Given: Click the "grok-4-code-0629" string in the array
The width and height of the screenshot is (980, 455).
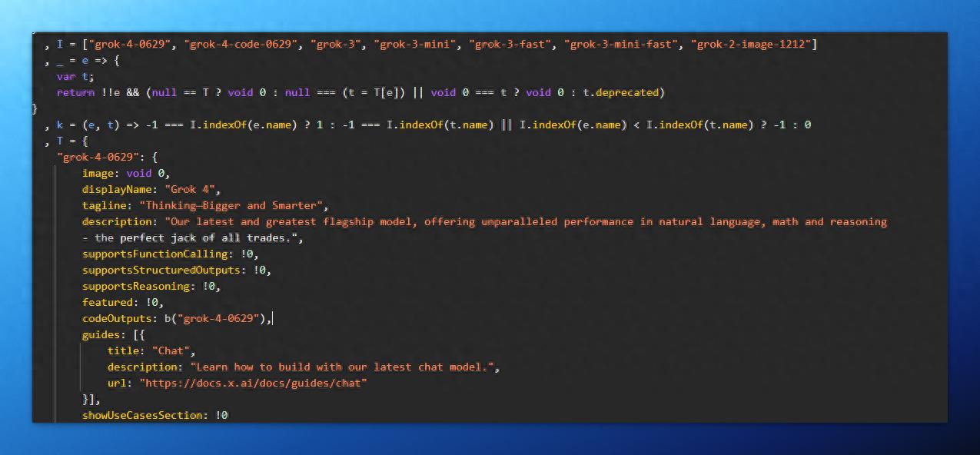Looking at the screenshot, I should pyautogui.click(x=241, y=45).
